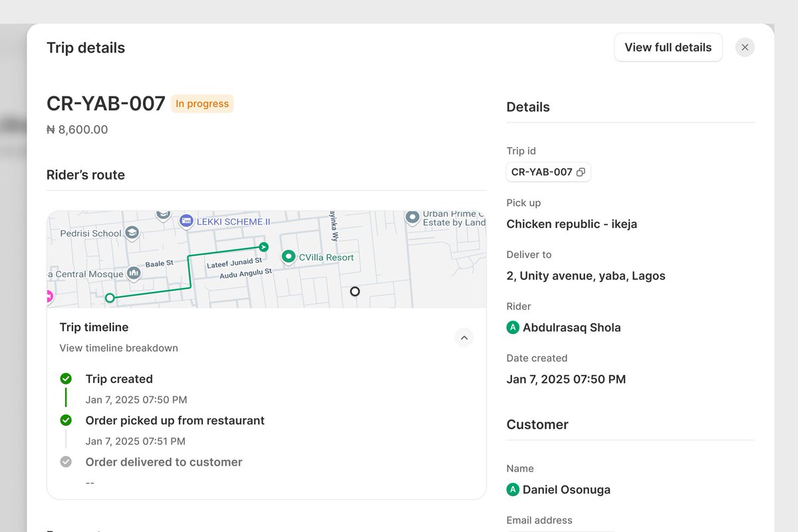The image size is (798, 532).
Task: Close the Trip details dialog
Action: 745,47
